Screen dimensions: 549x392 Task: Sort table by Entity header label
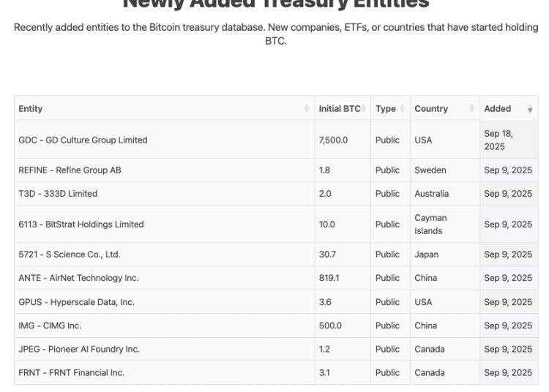pyautogui.click(x=31, y=109)
